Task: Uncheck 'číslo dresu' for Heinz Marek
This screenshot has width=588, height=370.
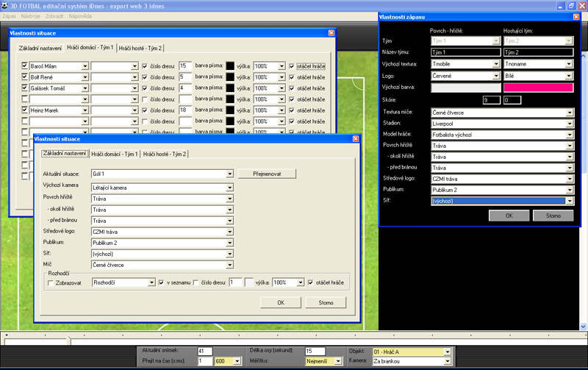Action: coord(145,110)
